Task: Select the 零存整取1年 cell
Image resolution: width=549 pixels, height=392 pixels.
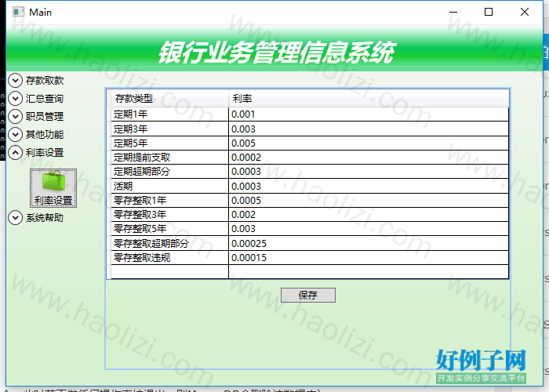Action: (x=170, y=201)
